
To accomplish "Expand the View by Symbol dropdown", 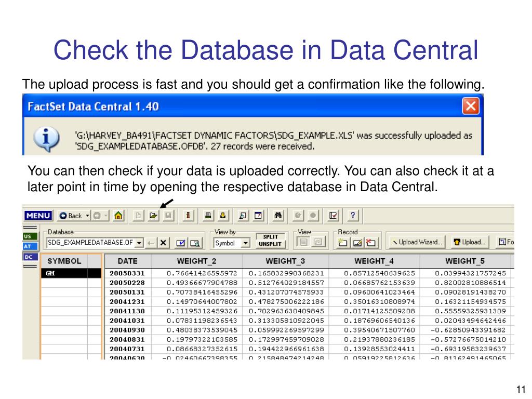I will tap(245, 243).
